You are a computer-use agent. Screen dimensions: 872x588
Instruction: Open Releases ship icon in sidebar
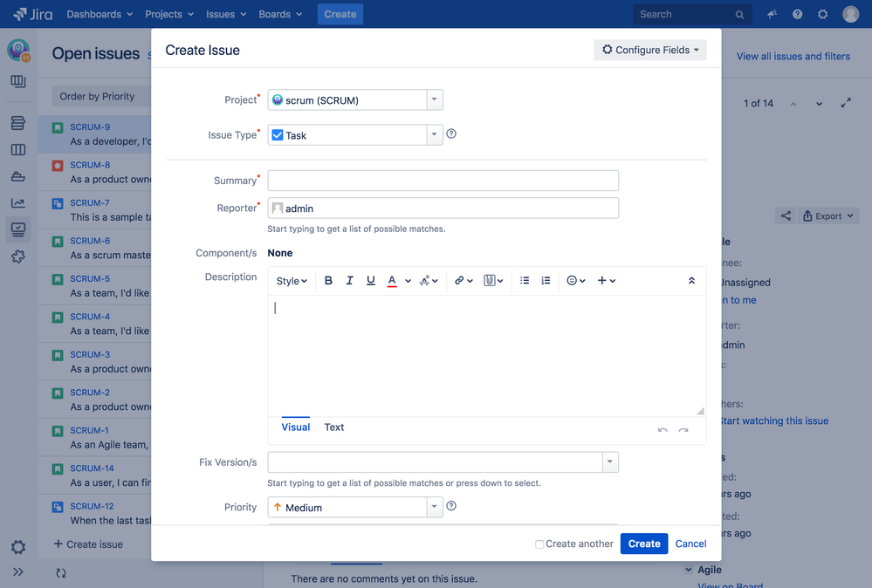pyautogui.click(x=17, y=176)
